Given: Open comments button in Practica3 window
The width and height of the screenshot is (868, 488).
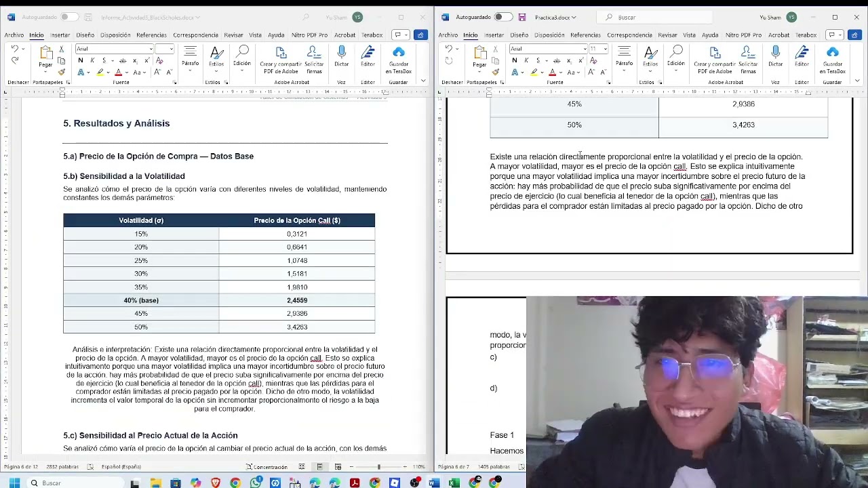Looking at the screenshot, I should coord(835,35).
